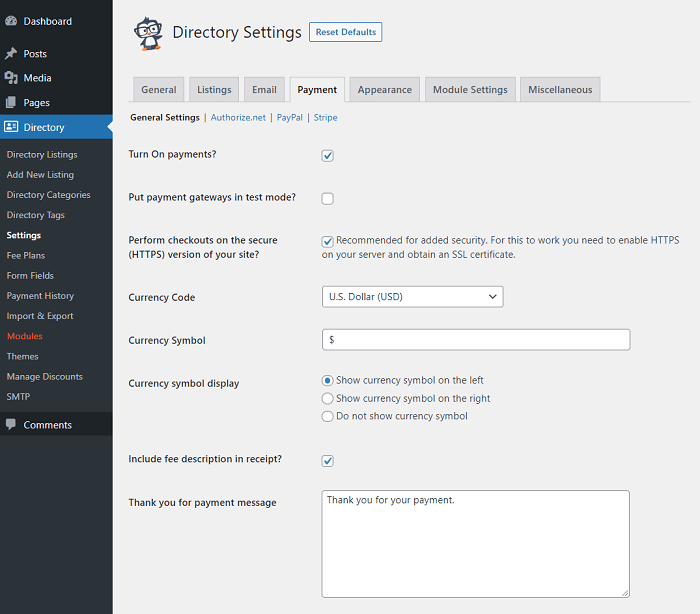Open the PayPal settings link
Image resolution: width=700 pixels, height=614 pixels.
click(289, 117)
